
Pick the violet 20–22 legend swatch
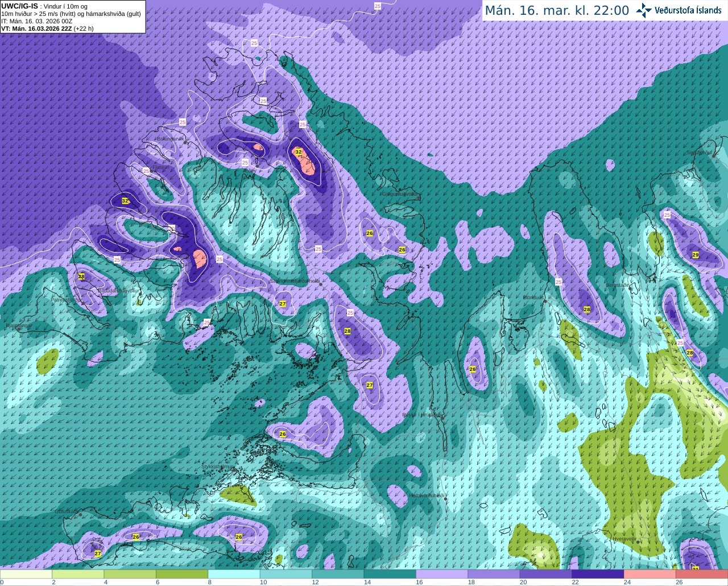[546, 574]
